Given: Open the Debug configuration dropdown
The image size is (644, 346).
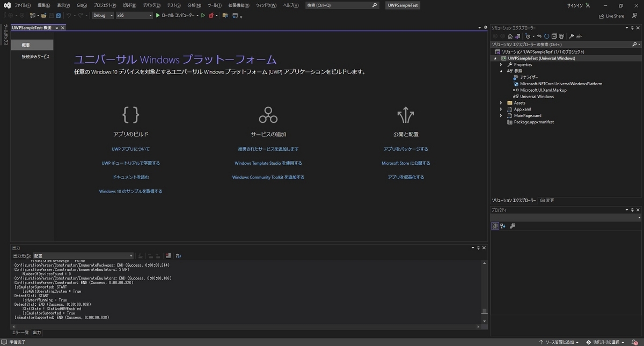Looking at the screenshot, I should pos(103,16).
